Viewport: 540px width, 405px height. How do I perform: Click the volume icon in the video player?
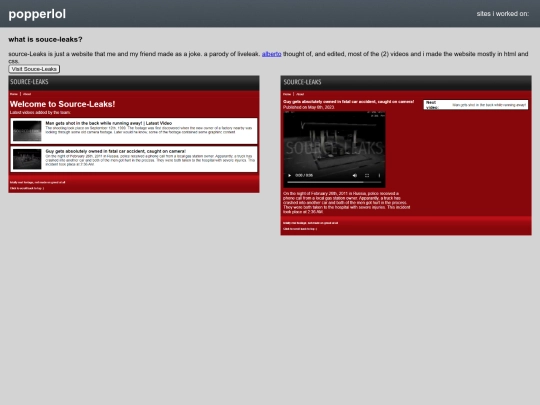[355, 175]
